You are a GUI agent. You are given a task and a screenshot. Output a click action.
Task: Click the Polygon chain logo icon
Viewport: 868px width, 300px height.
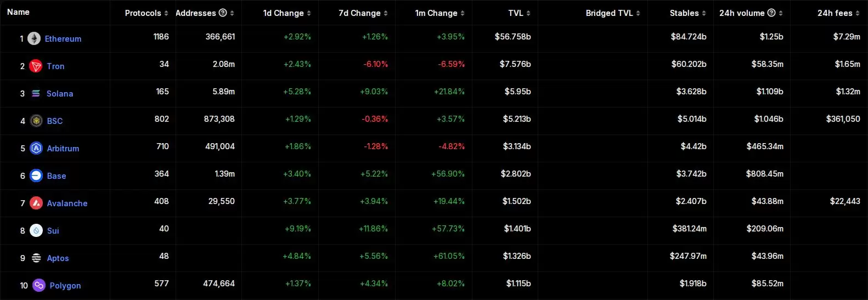tap(39, 285)
